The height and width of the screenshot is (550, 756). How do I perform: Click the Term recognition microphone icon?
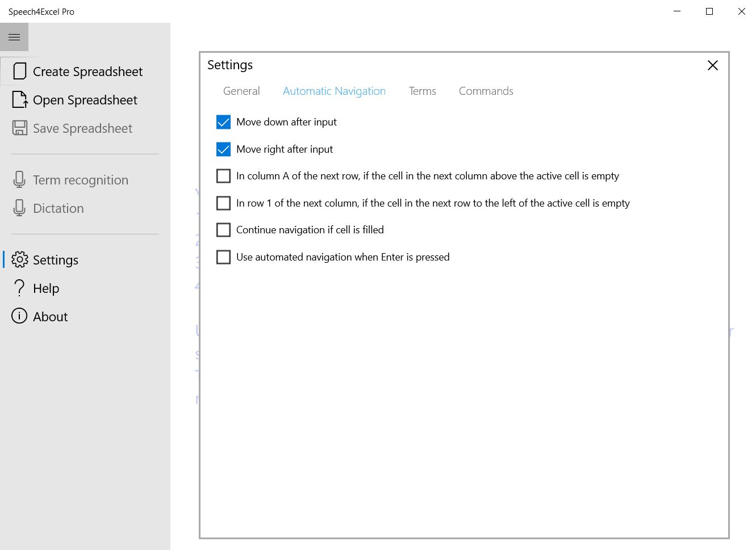coord(19,180)
